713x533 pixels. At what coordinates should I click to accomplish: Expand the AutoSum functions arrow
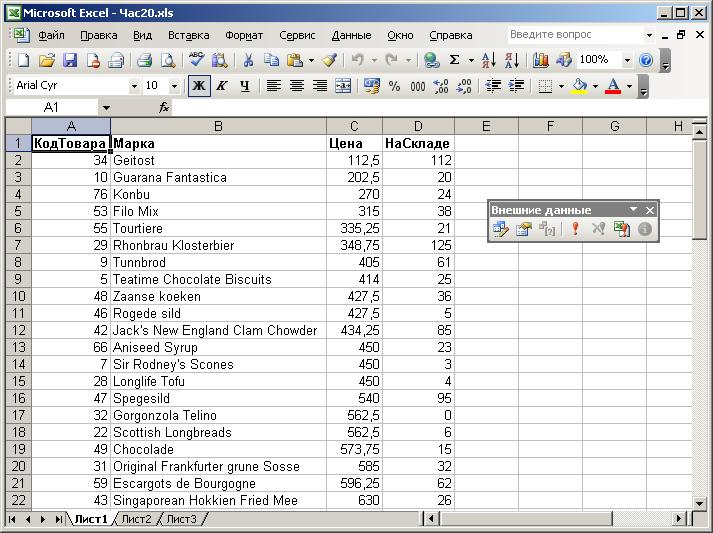click(471, 60)
